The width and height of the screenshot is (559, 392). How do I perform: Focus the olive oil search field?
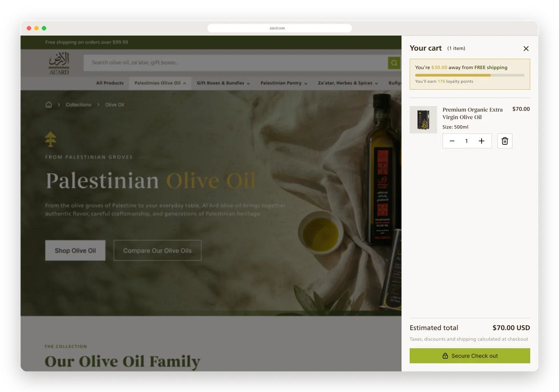(x=236, y=63)
